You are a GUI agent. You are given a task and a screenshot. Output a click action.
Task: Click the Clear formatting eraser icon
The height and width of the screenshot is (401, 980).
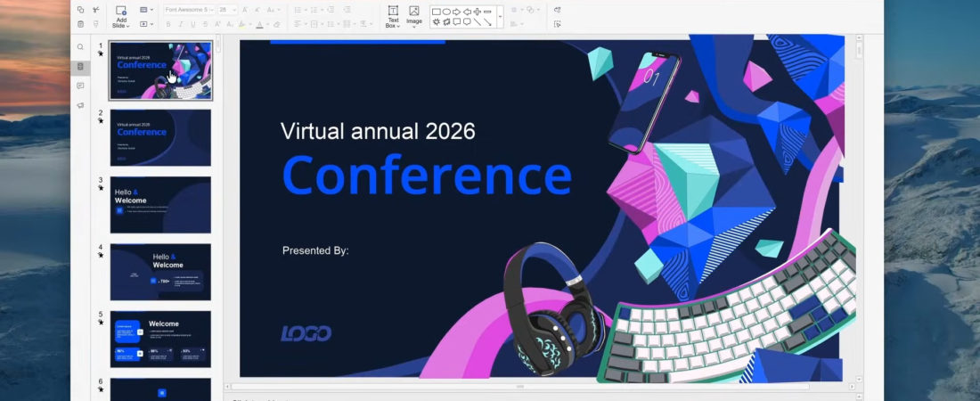click(277, 24)
